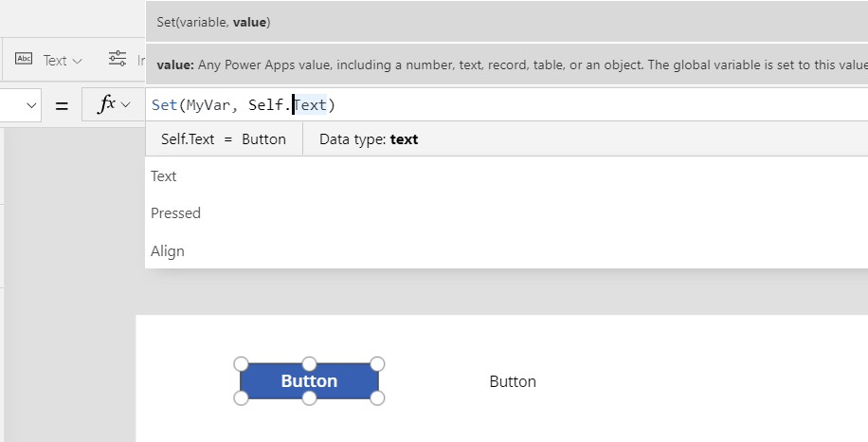Click the top-left resize handle of Button

point(241,364)
